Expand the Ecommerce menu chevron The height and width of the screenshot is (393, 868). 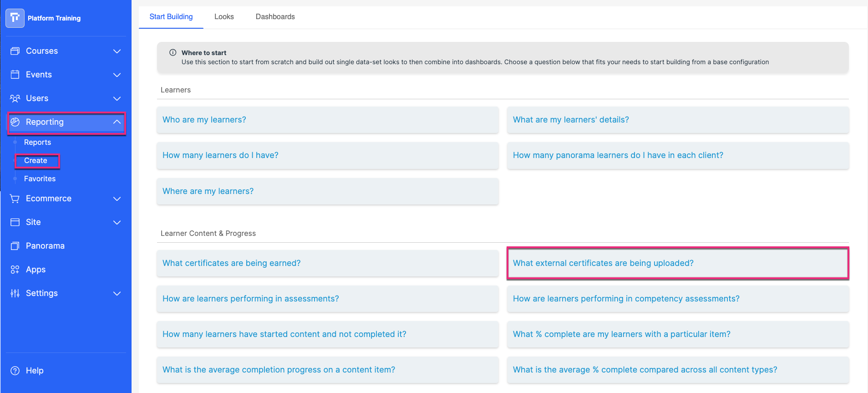pos(117,199)
